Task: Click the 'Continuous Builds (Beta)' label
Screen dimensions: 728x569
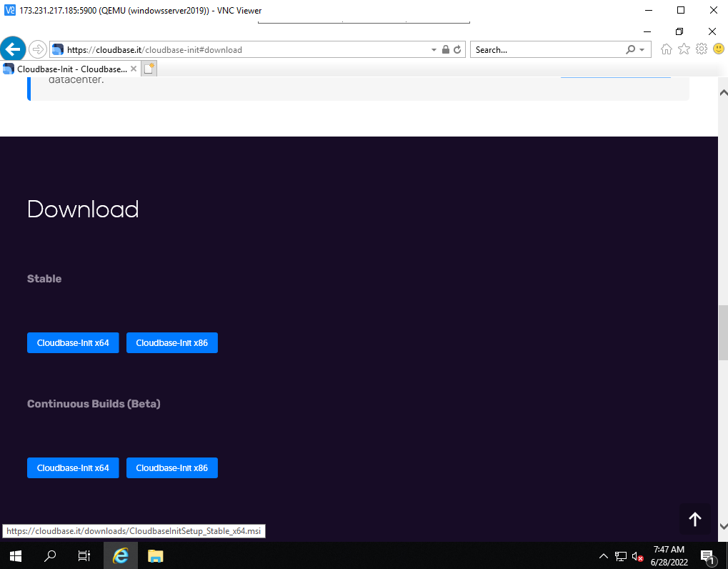Action: pos(94,404)
